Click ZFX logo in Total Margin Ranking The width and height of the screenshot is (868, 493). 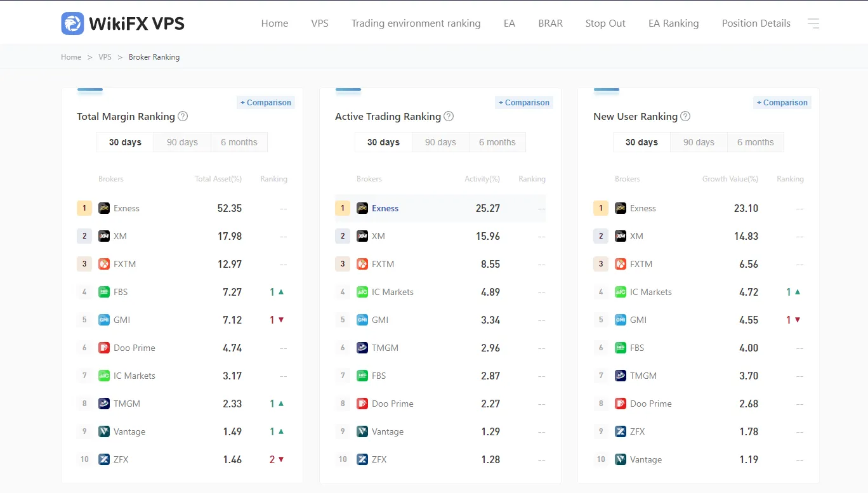104,459
